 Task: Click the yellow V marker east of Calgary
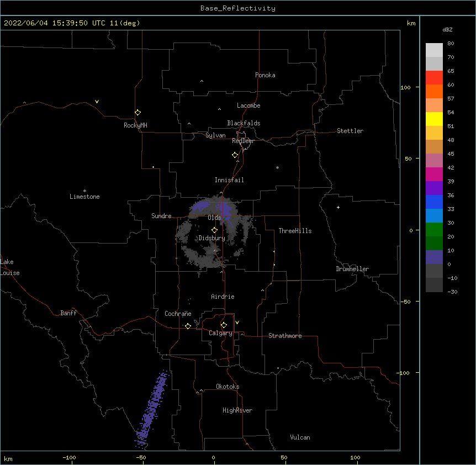pyautogui.click(x=237, y=323)
